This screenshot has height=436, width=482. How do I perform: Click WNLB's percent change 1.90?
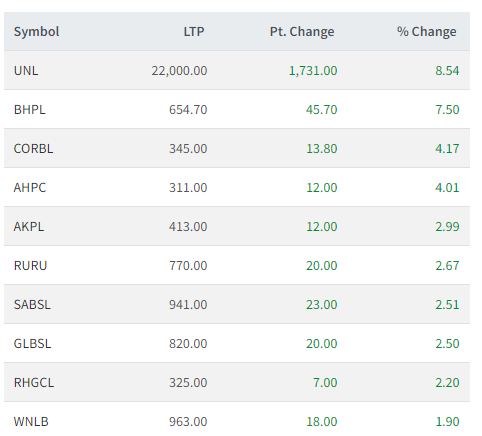[x=447, y=422]
